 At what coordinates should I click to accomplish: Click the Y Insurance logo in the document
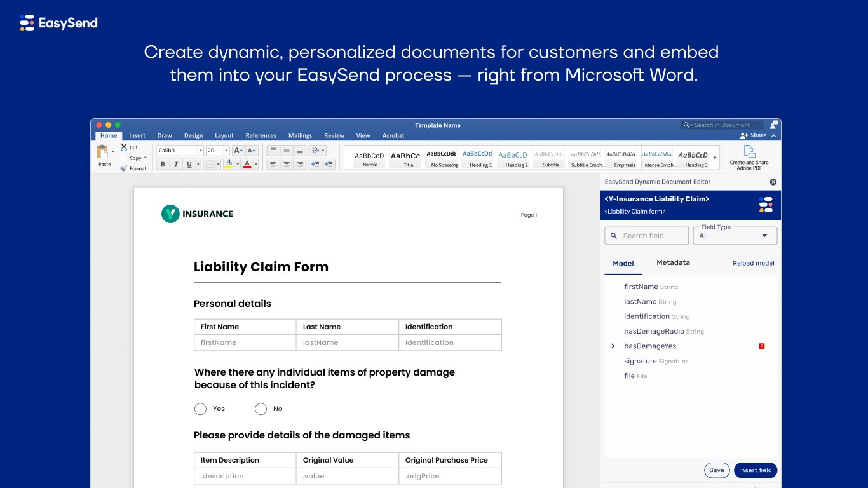coord(198,214)
